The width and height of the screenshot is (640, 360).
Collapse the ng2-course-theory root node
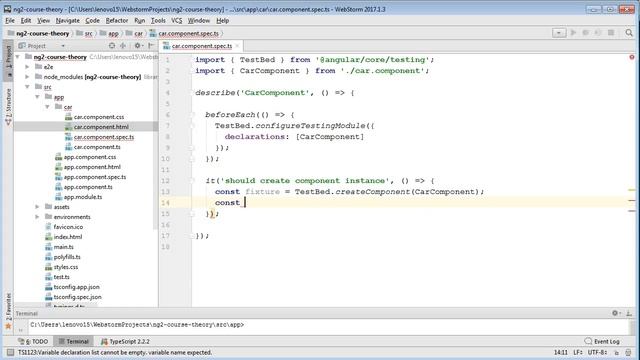click(18, 57)
